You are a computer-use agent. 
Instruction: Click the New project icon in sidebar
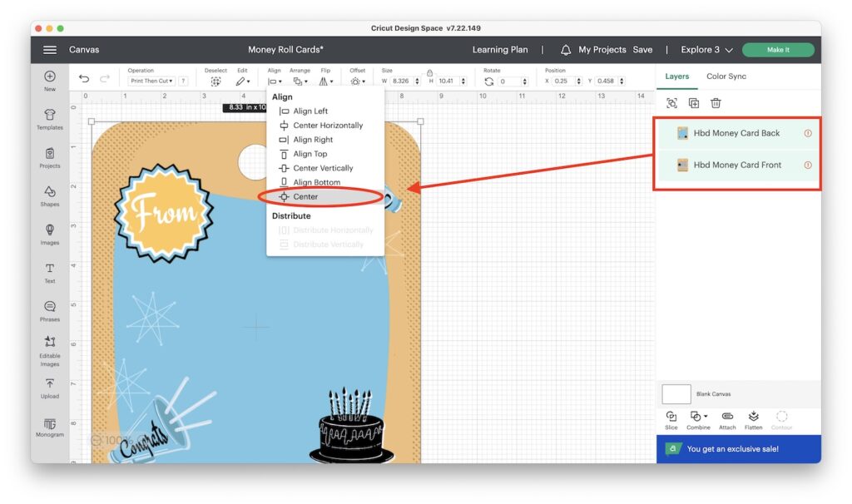point(49,77)
